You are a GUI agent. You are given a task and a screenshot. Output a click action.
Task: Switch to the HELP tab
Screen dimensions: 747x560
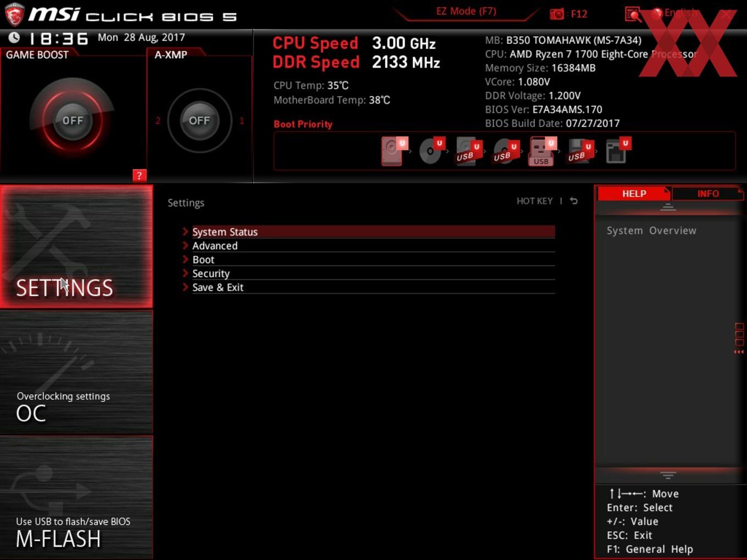(634, 193)
